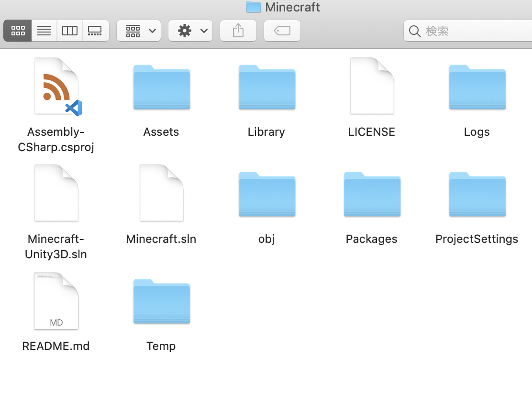This screenshot has width=532, height=415.
Task: Click the obj label text
Action: [266, 240]
